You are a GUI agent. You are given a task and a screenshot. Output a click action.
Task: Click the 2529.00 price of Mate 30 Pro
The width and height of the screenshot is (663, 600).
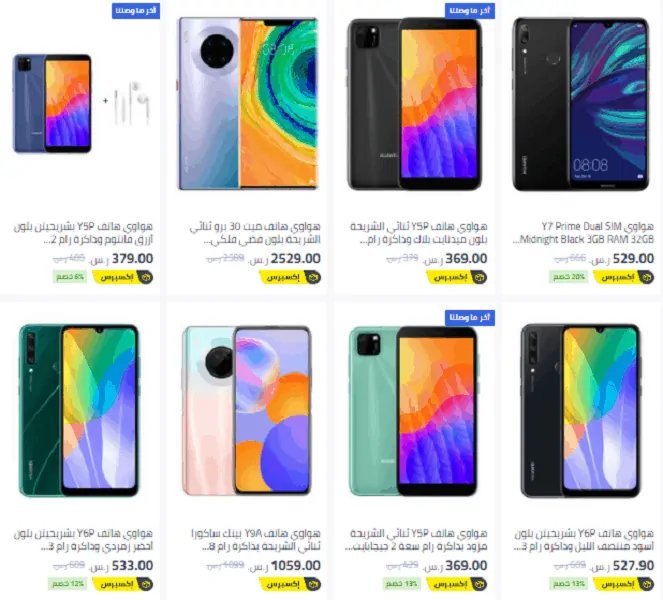pos(295,258)
